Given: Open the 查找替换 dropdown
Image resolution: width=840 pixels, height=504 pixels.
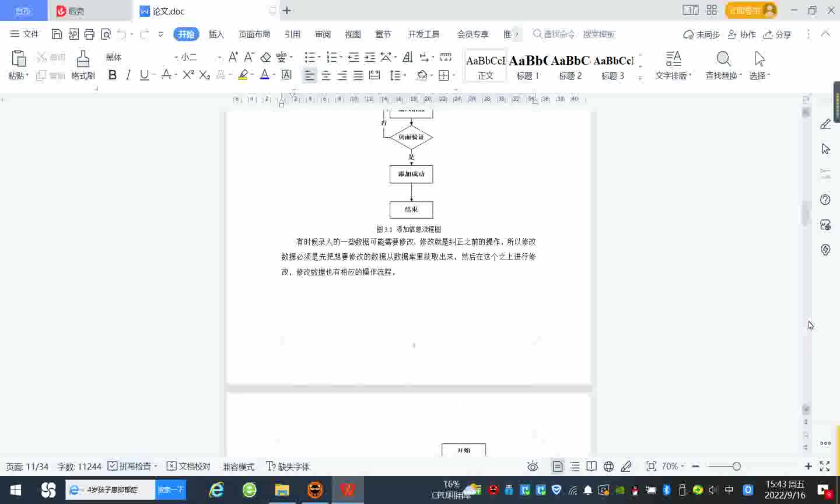Looking at the screenshot, I should tap(723, 75).
